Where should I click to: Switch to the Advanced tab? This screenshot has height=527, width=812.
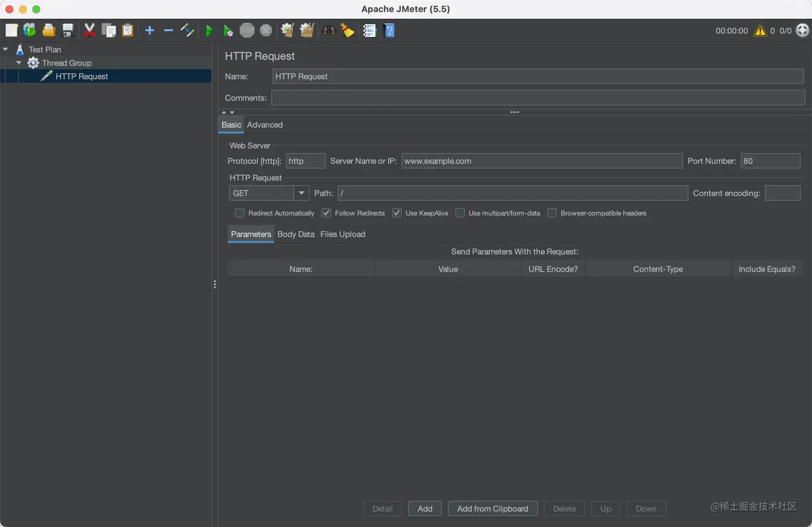[x=265, y=125]
